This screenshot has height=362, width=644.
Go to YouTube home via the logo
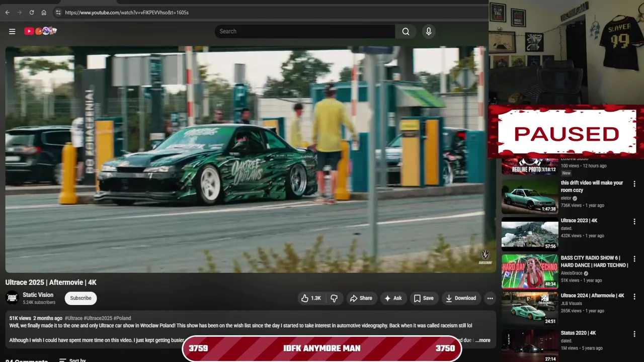[40, 31]
